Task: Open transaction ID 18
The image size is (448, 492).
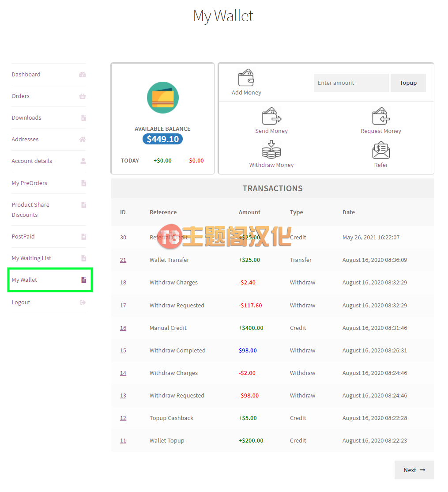Action: (123, 283)
